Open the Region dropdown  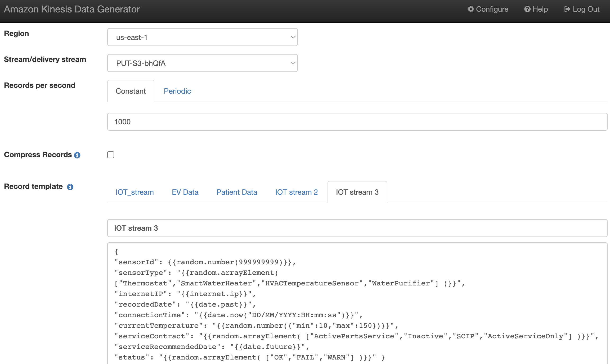point(202,37)
